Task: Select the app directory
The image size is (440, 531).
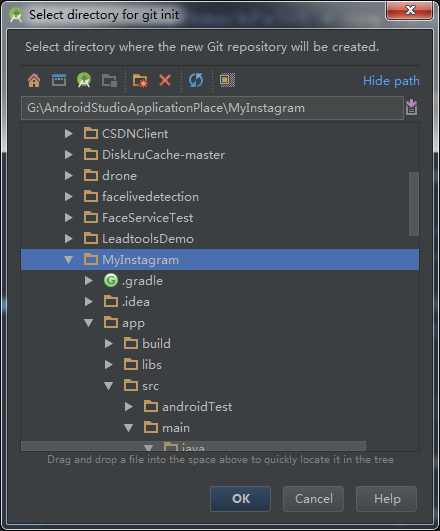Action: 133,323
